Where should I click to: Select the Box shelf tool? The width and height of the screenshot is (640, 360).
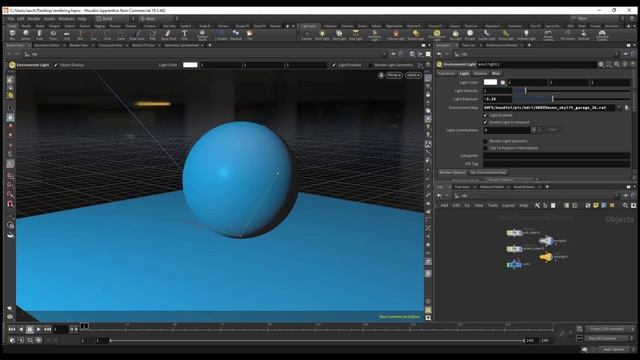(x=13, y=35)
